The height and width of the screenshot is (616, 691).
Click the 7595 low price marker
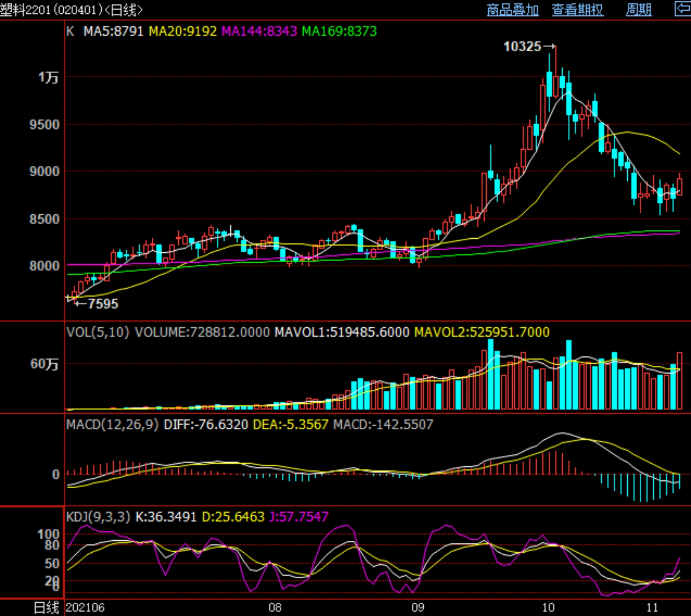pyautogui.click(x=103, y=304)
